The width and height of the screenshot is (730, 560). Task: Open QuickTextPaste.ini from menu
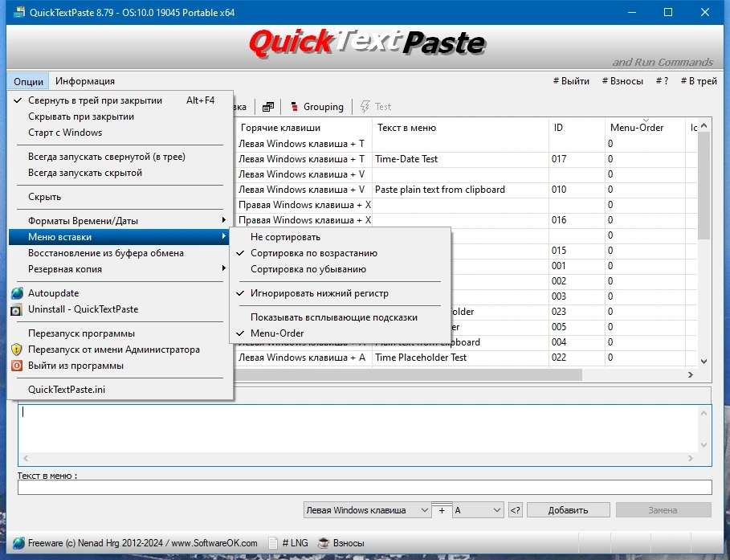[x=120, y=390]
